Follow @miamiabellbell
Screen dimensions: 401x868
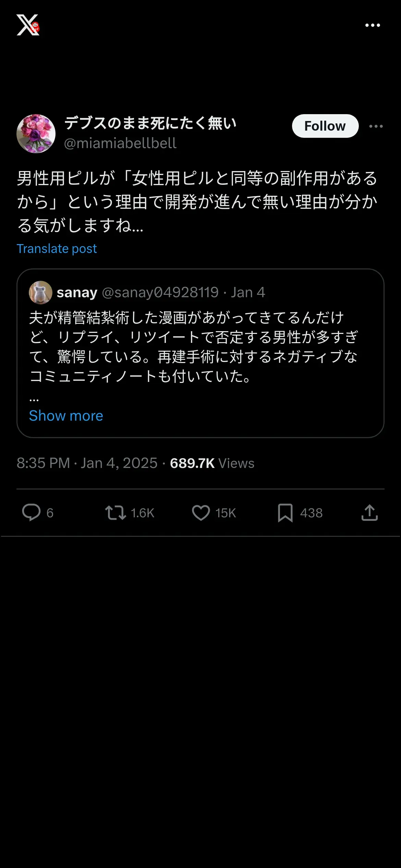point(325,126)
